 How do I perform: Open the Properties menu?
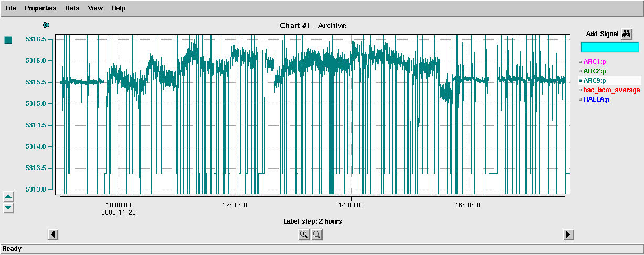(40, 8)
